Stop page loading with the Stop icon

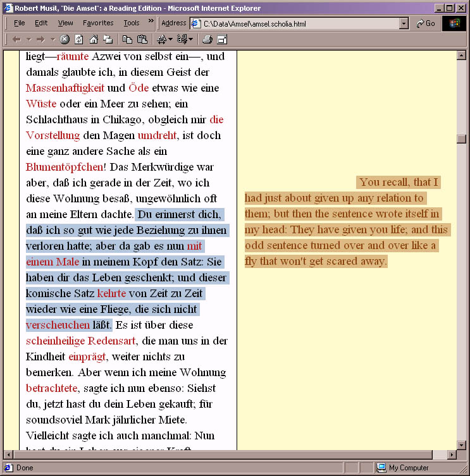tap(65, 39)
